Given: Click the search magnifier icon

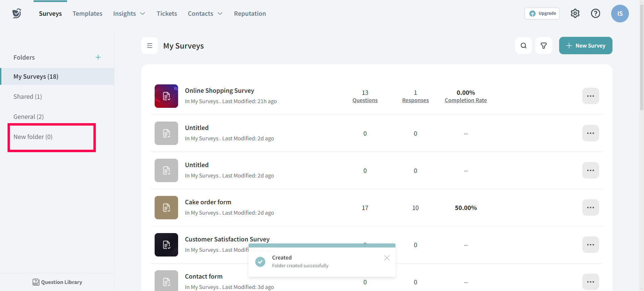Looking at the screenshot, I should [x=523, y=46].
